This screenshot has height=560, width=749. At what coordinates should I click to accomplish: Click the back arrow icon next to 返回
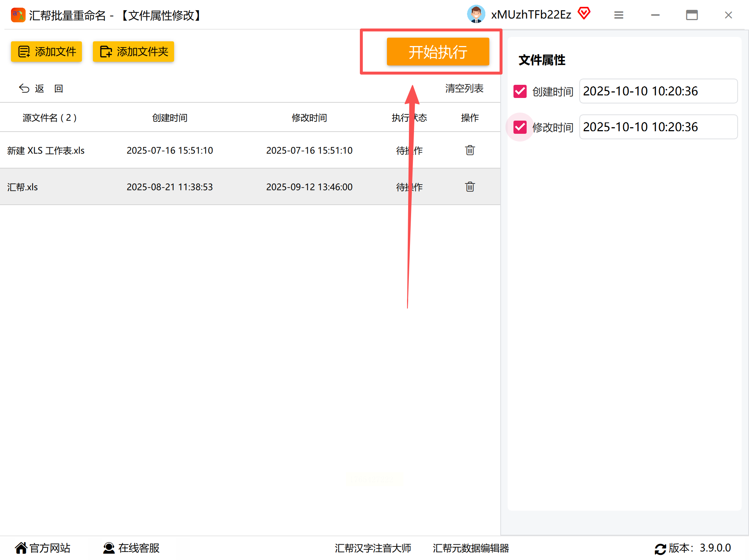point(24,88)
